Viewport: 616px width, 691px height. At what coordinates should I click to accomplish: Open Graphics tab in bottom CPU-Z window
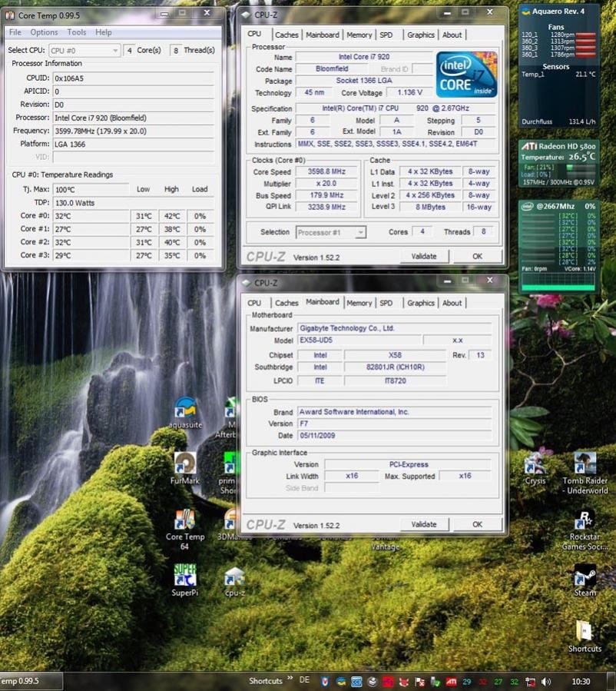pyautogui.click(x=420, y=303)
